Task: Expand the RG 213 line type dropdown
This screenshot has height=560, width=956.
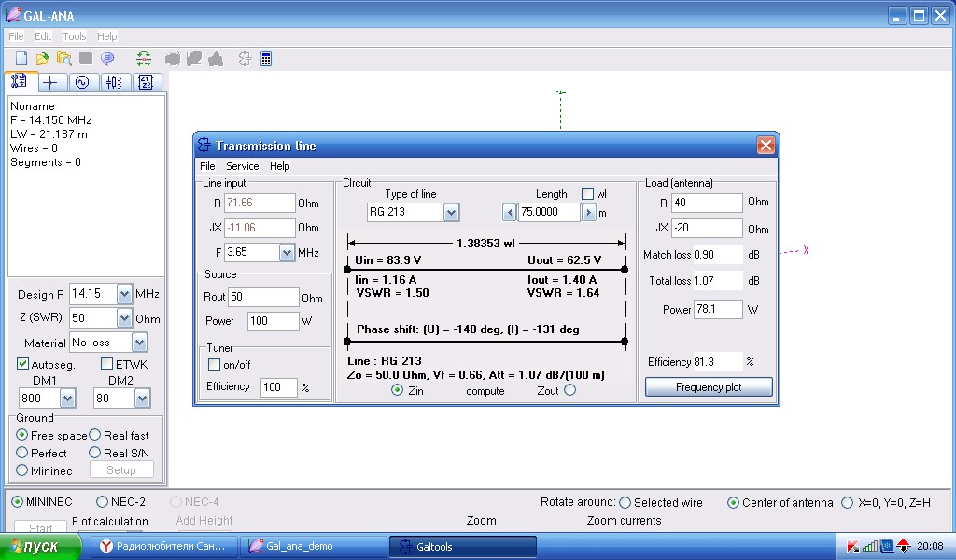Action: click(452, 212)
